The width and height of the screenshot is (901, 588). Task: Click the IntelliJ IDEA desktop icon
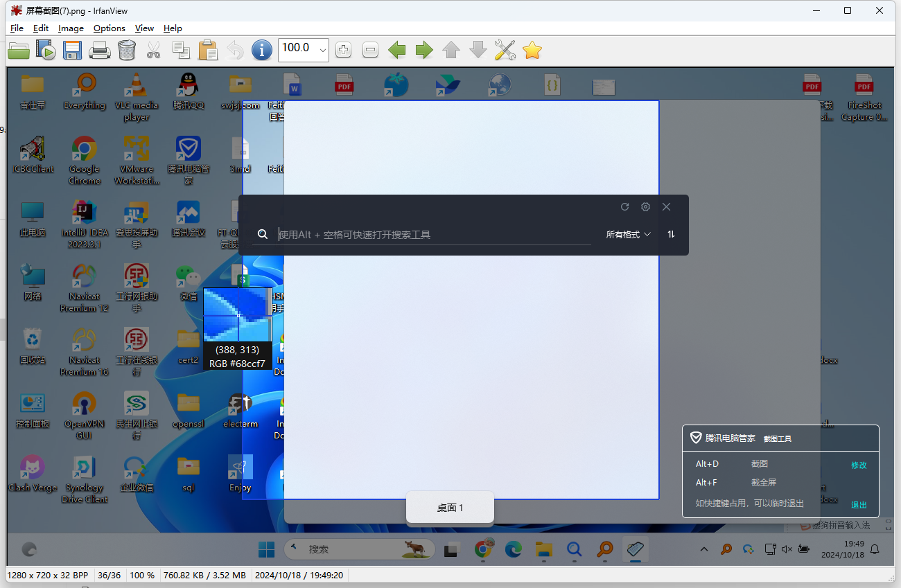click(85, 224)
